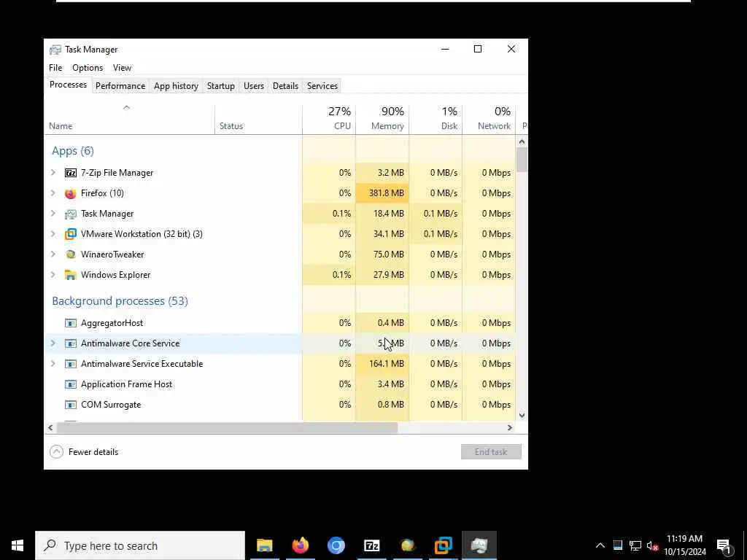This screenshot has height=560, width=747.
Task: Select the Apps (6) group header
Action: [73, 151]
